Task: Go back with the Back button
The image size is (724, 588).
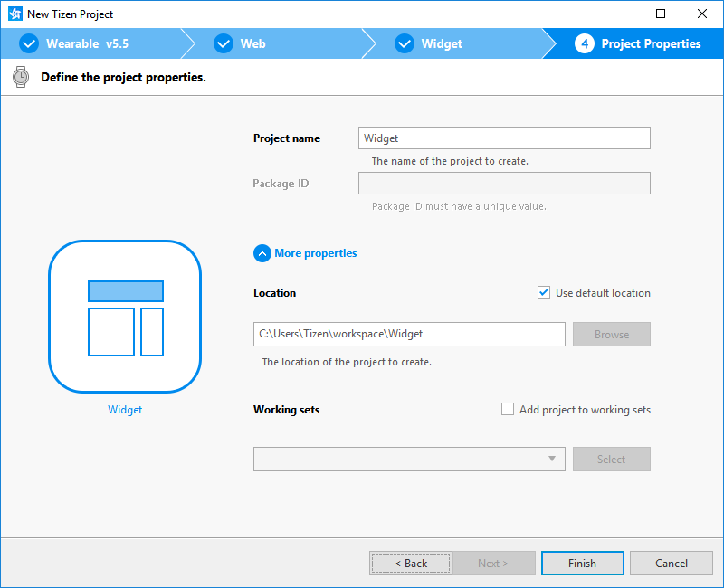Action: (410, 563)
